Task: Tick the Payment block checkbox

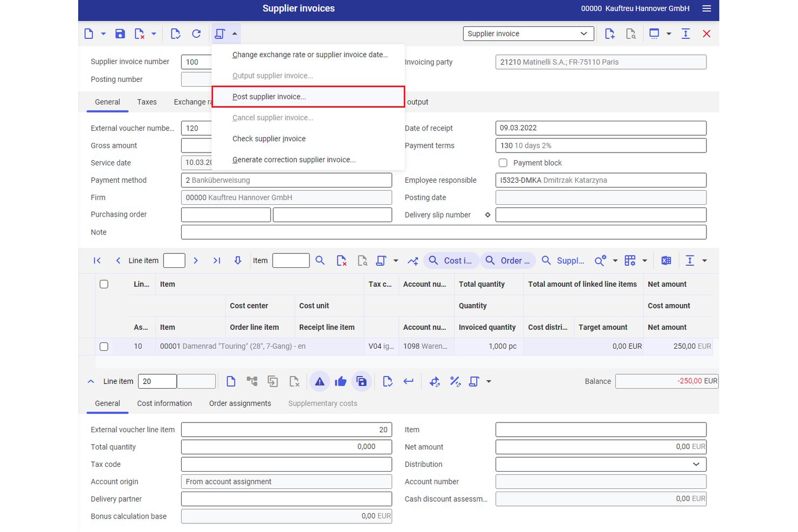Action: point(503,163)
